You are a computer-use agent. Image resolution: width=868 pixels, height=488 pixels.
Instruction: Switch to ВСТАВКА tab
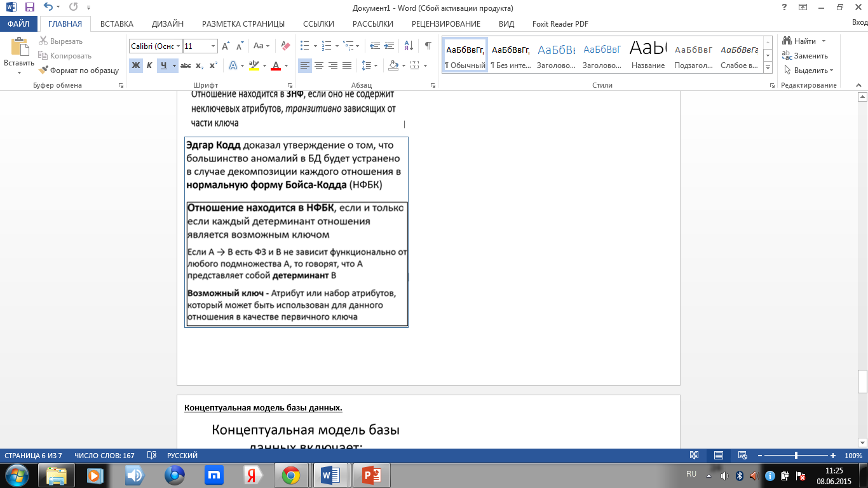[117, 24]
